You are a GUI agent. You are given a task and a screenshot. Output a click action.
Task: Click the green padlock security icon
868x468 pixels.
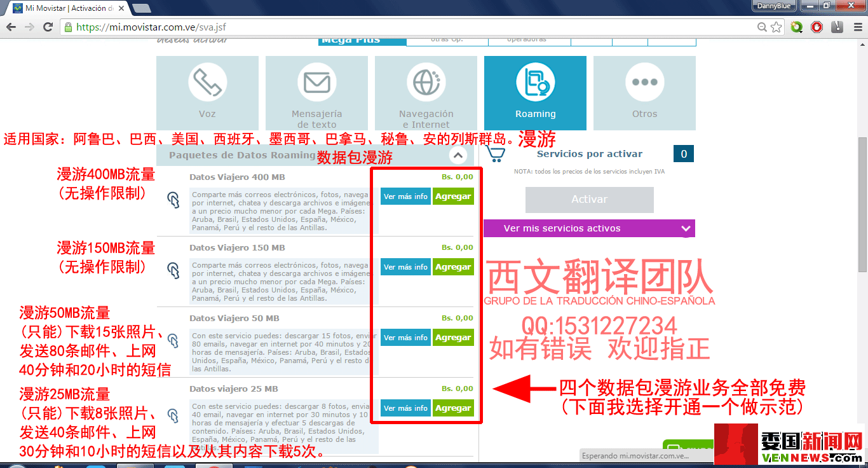(68, 27)
